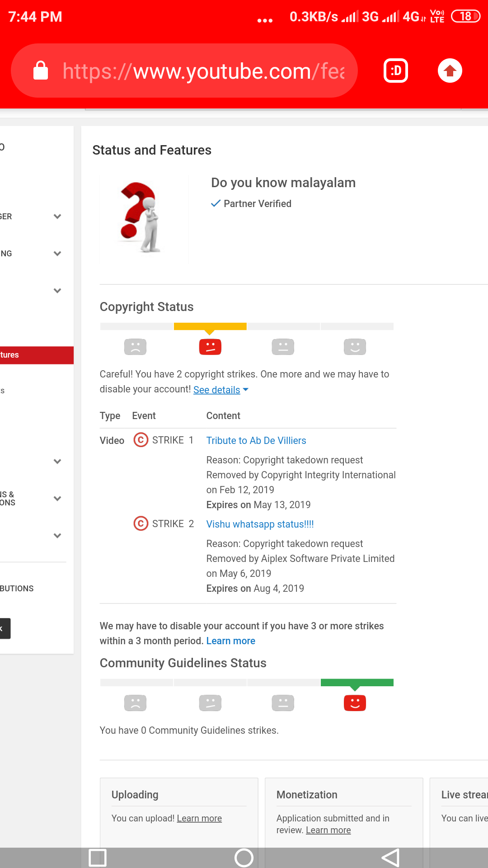The image size is (488, 868).
Task: Open Vishu whatsapp status!!!! video link
Action: click(x=260, y=524)
